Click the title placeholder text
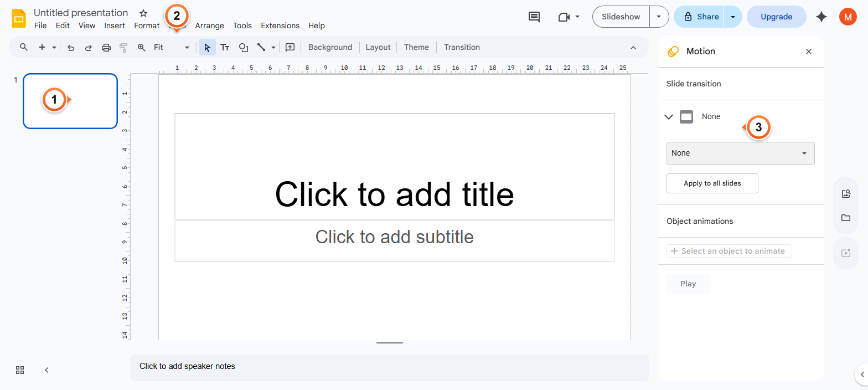Image resolution: width=868 pixels, height=390 pixels. click(394, 194)
